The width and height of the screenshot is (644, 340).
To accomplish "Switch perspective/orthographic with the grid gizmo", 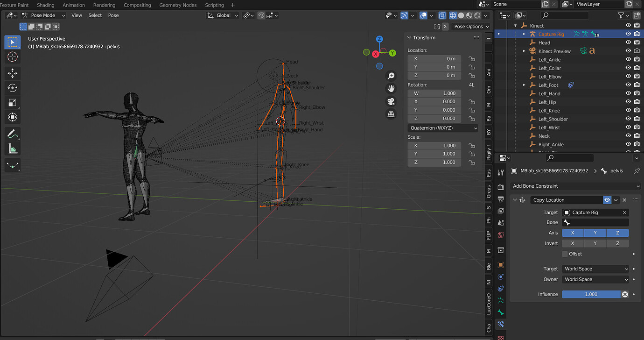I will click(x=391, y=114).
